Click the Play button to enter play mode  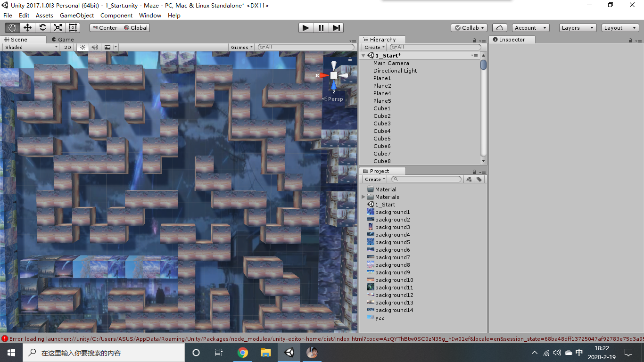click(x=305, y=28)
